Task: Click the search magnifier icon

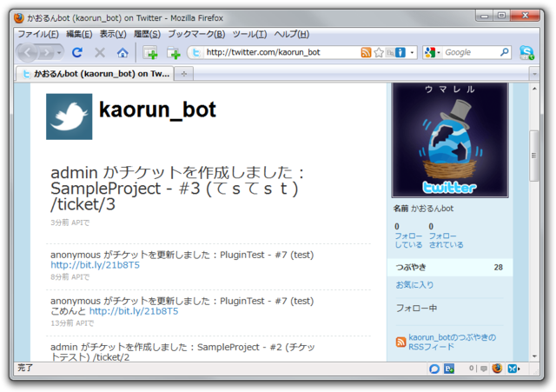Action: [x=504, y=52]
